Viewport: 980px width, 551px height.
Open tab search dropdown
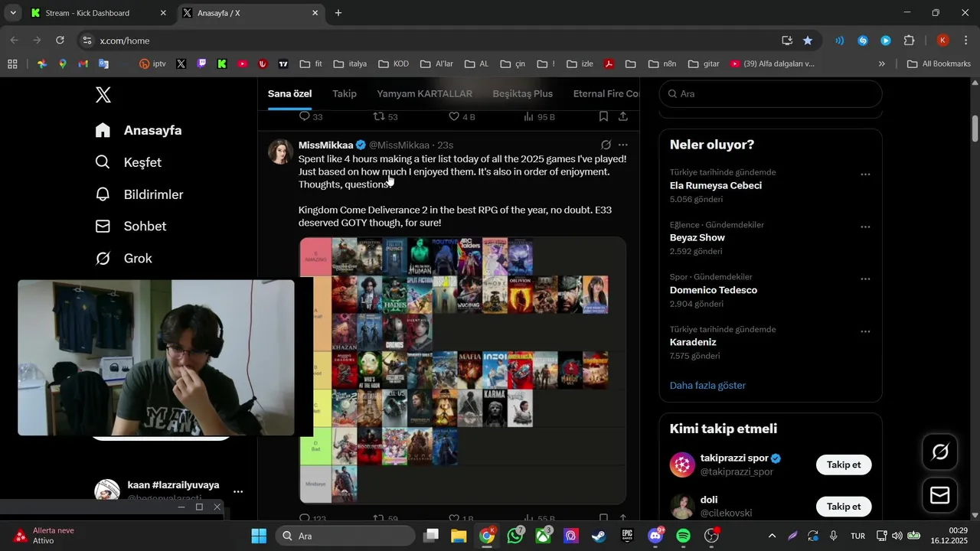(x=13, y=13)
